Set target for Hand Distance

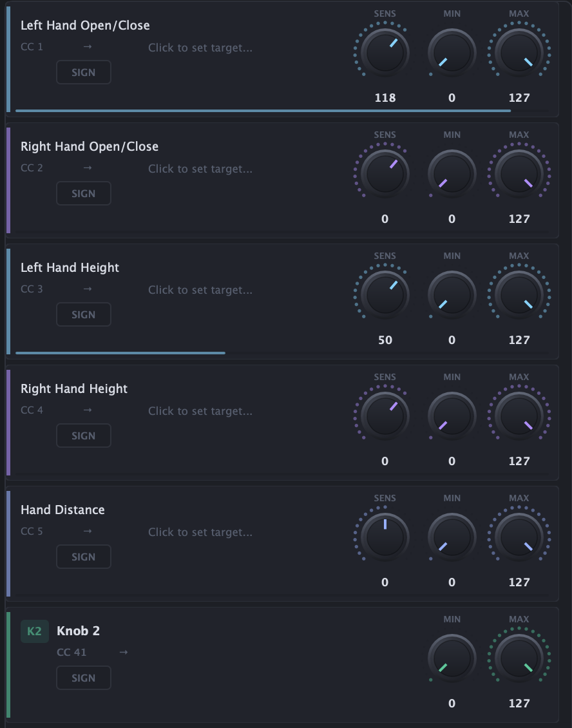click(200, 533)
